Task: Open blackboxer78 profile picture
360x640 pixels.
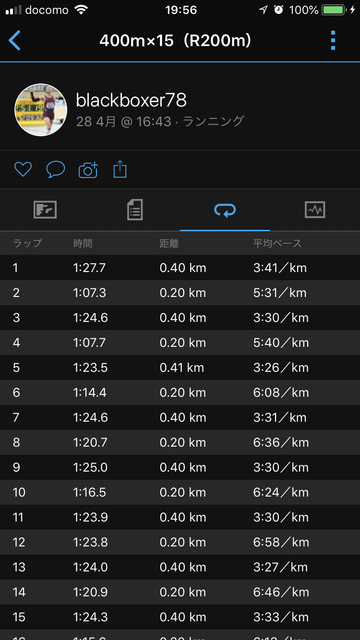Action: pos(41,110)
